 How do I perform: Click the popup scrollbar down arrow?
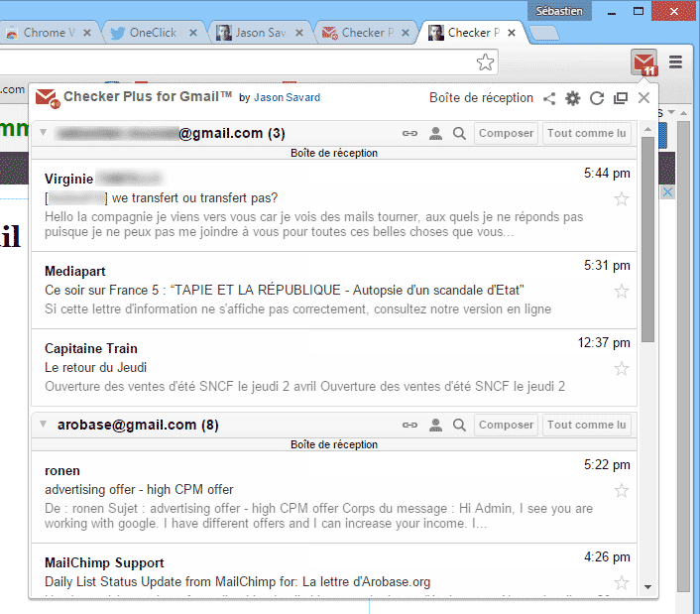(x=647, y=587)
